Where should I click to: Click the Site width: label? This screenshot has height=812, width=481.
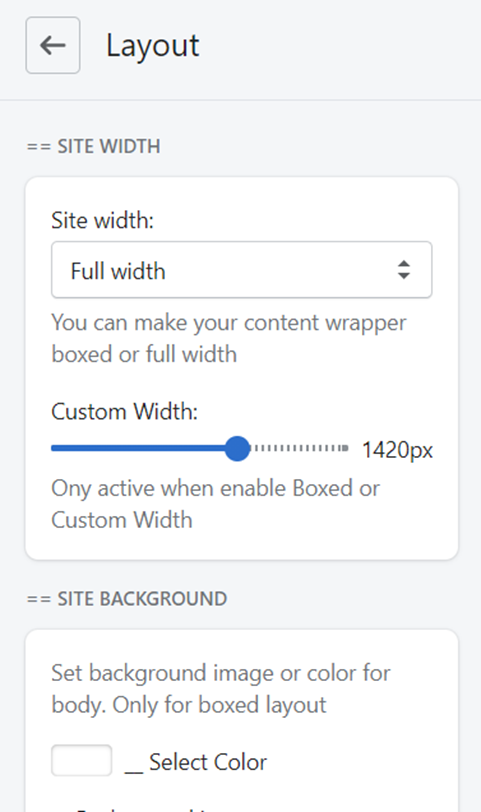[x=103, y=221]
